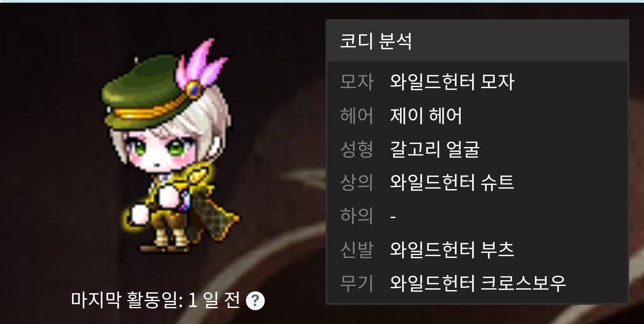Click the 헤어 category label
644x324 pixels.
(x=356, y=116)
